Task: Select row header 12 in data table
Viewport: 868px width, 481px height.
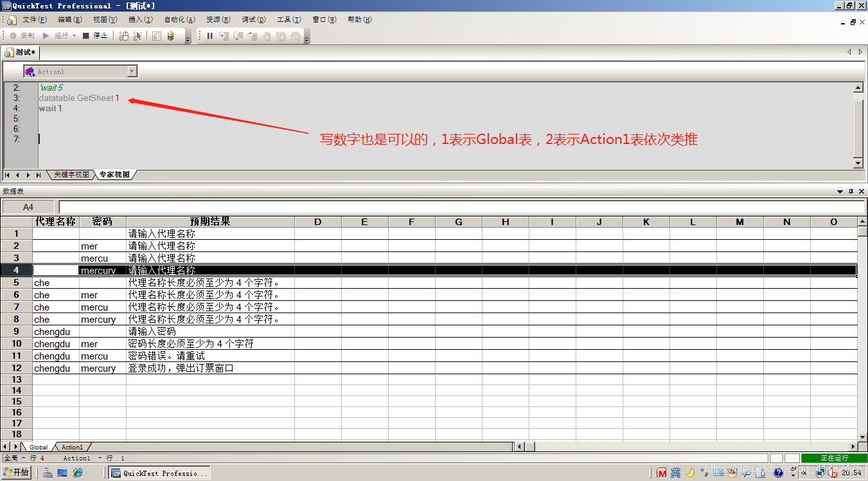Action: click(x=17, y=368)
